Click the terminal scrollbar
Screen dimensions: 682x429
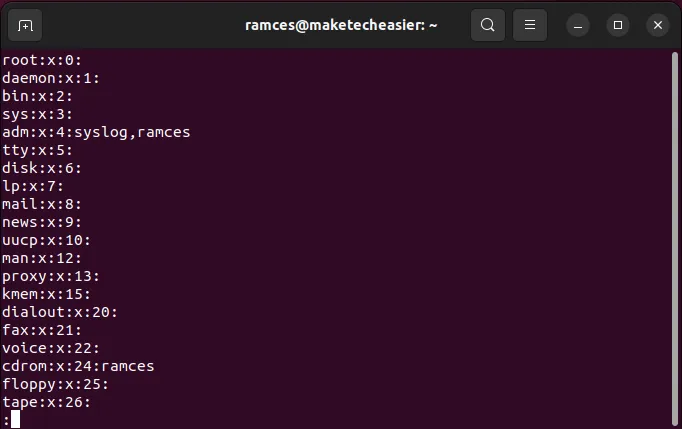[x=675, y=238]
